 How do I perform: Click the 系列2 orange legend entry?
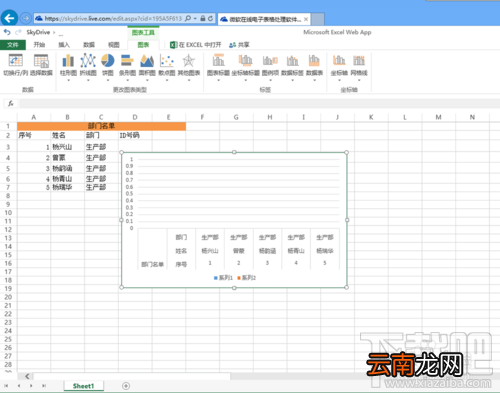click(x=246, y=278)
